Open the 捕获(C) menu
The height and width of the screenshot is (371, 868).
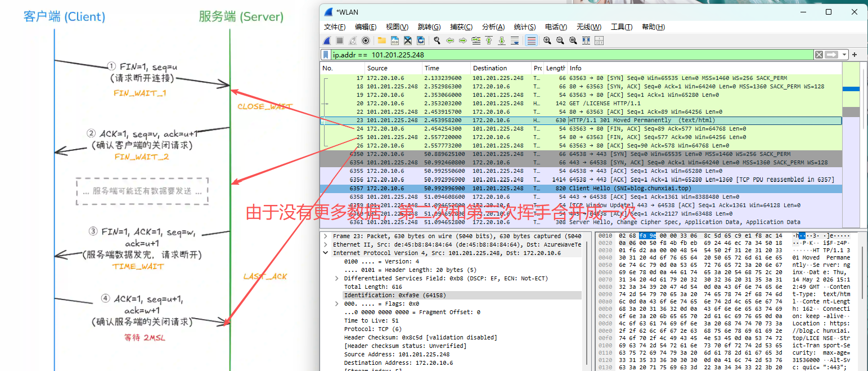[461, 27]
